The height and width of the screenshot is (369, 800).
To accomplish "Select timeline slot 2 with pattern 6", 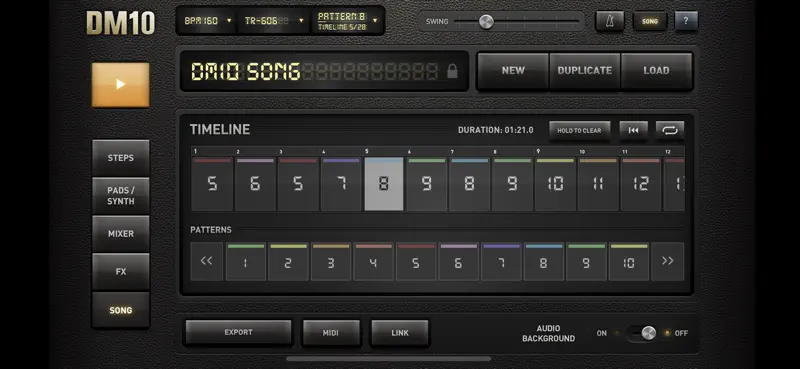I will 255,184.
